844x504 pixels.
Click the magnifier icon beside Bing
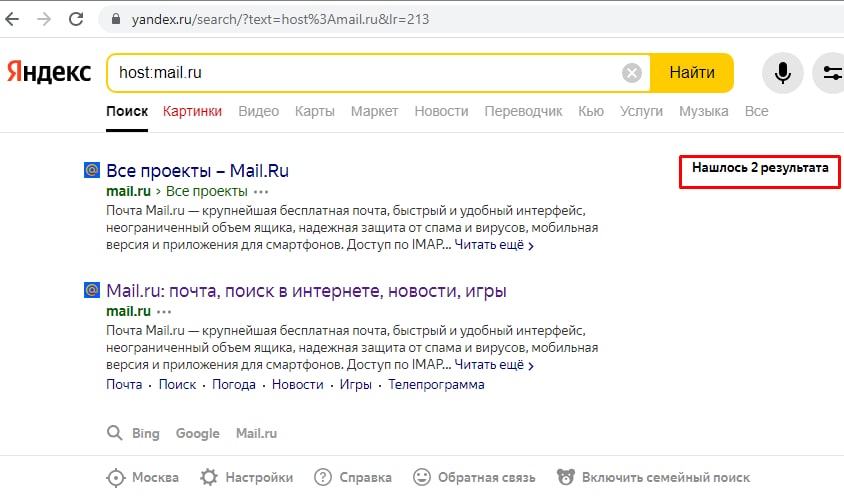(x=114, y=433)
